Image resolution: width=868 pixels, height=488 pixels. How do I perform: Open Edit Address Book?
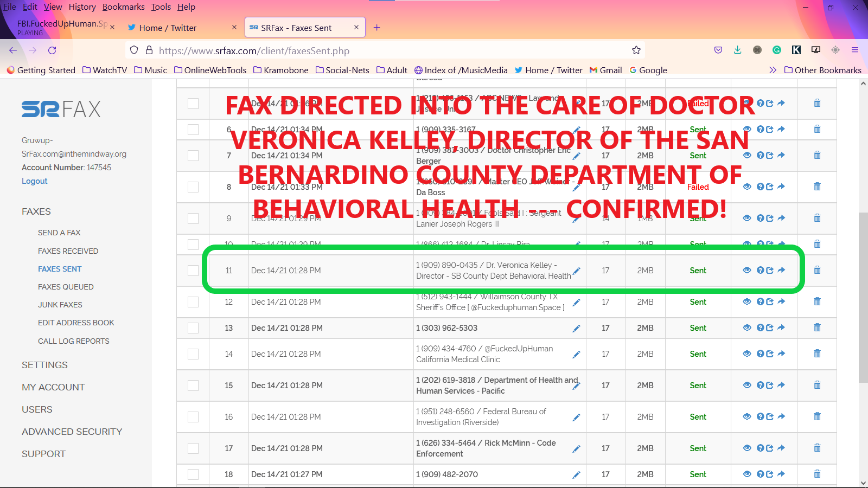76,323
